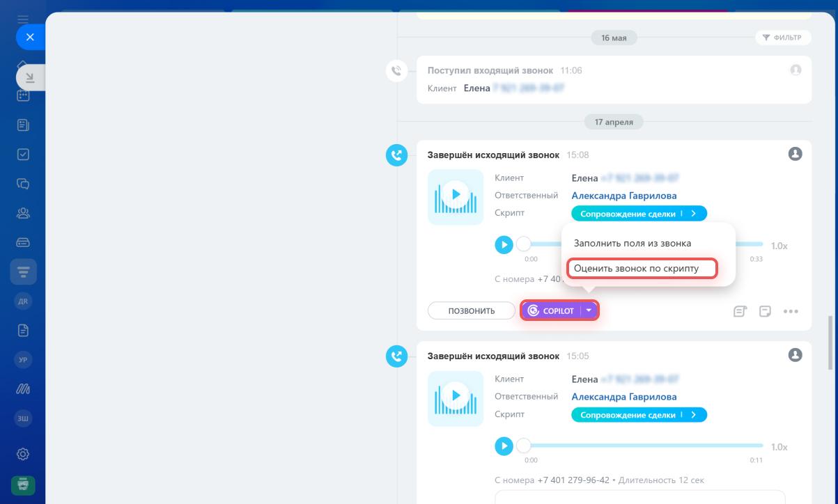Open the Фильтр dropdown in the timeline
Screen dimensions: 838x504
(x=782, y=38)
